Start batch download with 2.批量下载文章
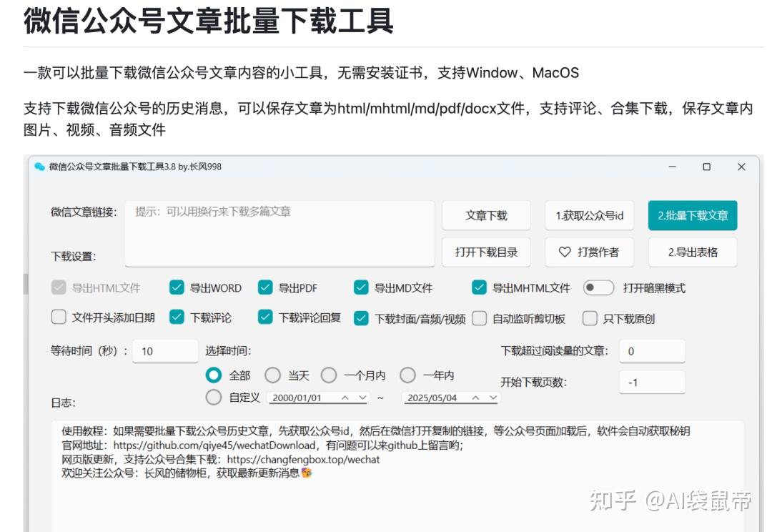Image resolution: width=772 pixels, height=532 pixels. (x=693, y=215)
